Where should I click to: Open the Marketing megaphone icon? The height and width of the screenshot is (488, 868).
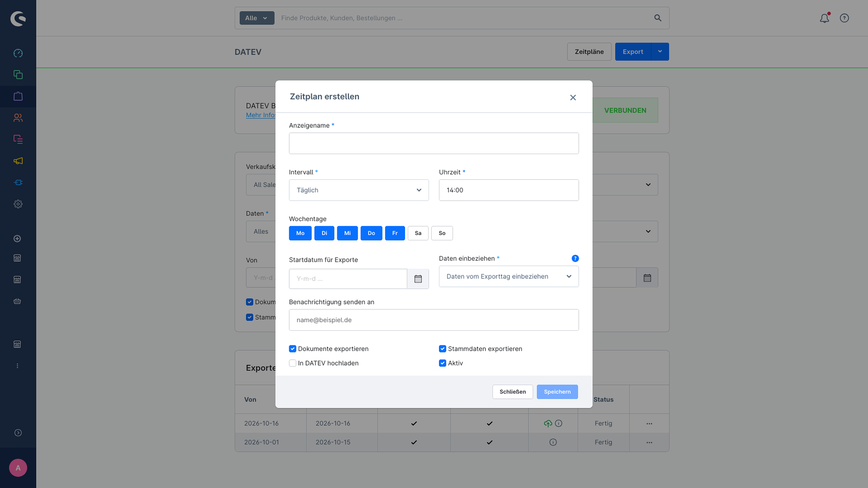(18, 161)
